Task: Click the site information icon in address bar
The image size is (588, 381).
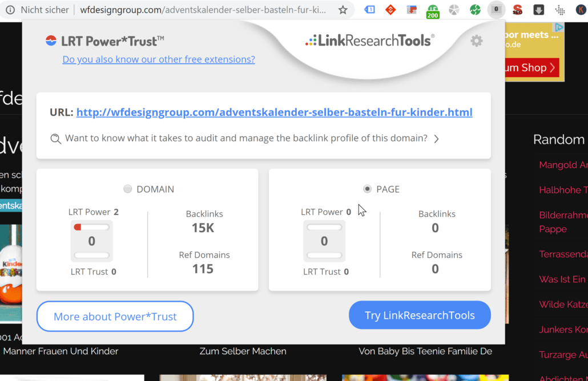Action: pyautogui.click(x=10, y=10)
